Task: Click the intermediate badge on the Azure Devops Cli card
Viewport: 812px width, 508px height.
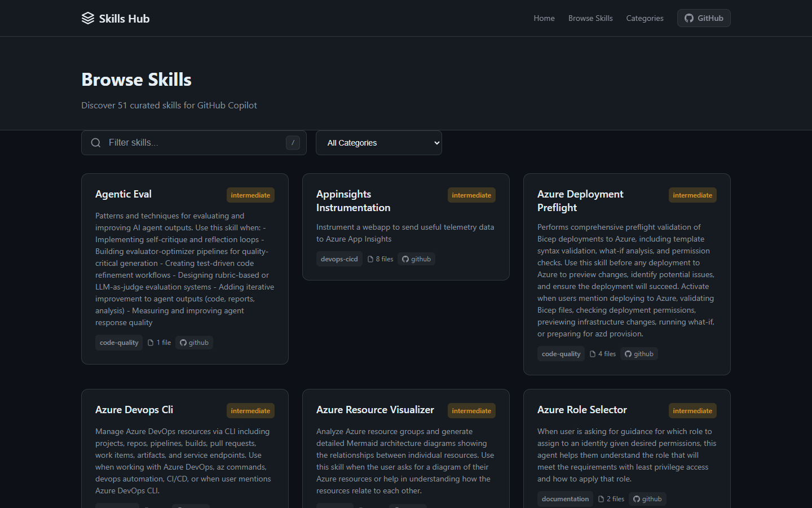Action: (250, 411)
